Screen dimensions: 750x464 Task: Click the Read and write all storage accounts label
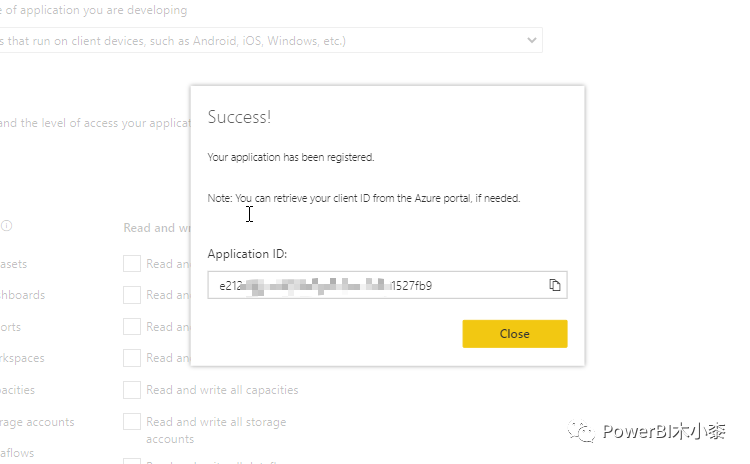216,430
